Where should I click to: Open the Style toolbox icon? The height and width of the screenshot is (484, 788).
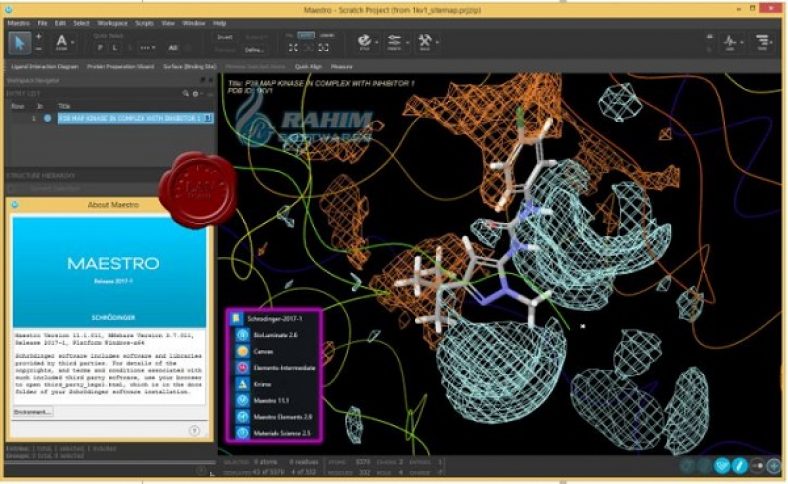click(x=364, y=42)
